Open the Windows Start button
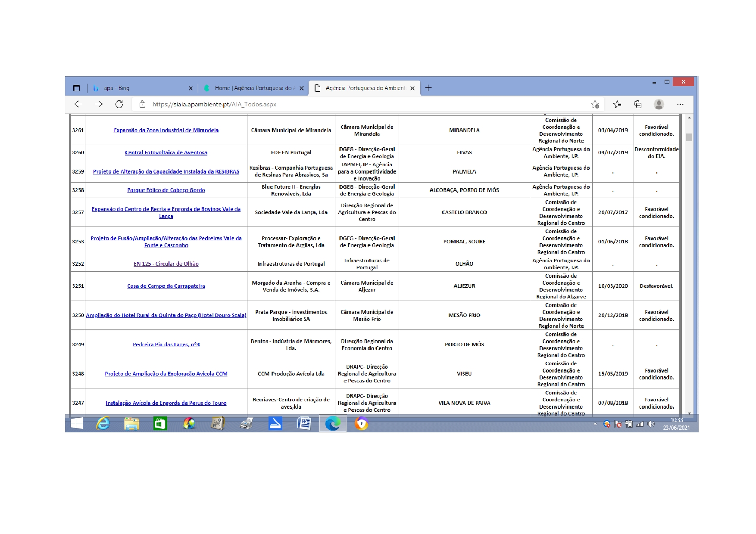This screenshot has width=756, height=534. [77, 424]
